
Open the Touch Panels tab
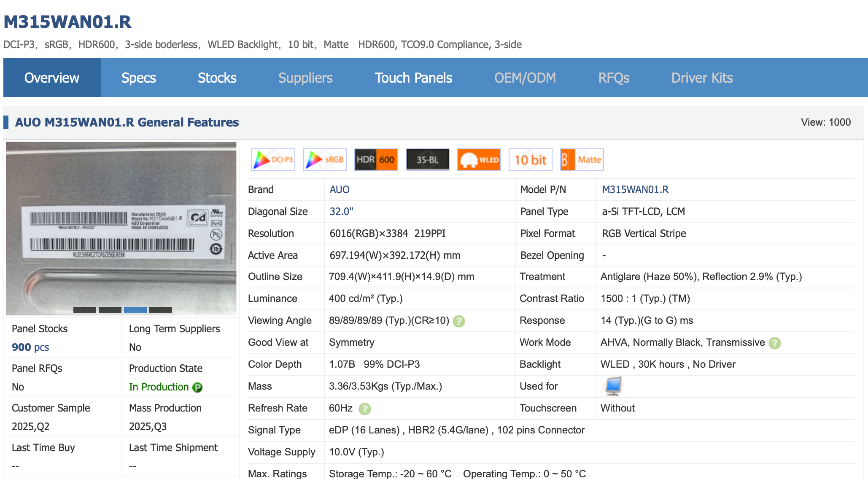[x=414, y=78]
